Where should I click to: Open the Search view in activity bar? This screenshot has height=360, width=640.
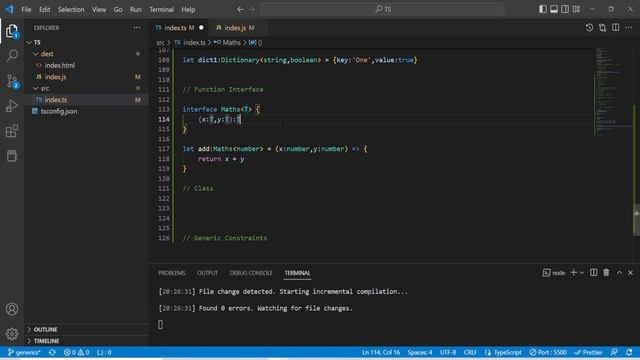pos(12,56)
